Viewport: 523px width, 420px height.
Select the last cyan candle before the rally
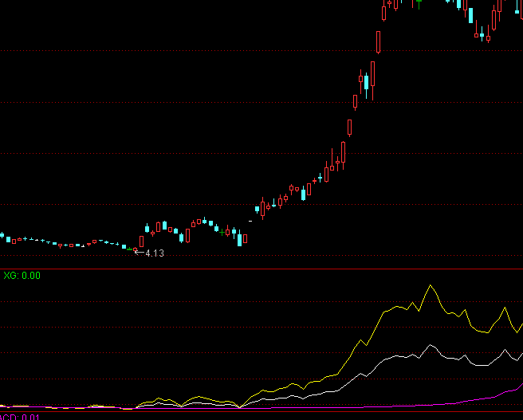239,238
